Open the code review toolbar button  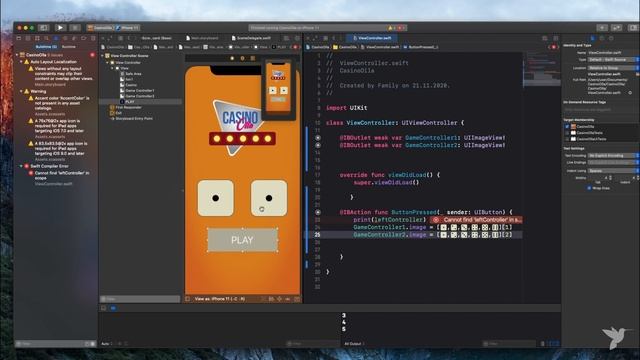coord(616,28)
